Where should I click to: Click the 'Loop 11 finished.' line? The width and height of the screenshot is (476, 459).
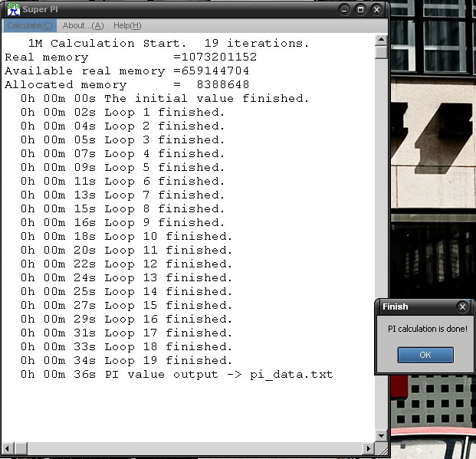126,250
